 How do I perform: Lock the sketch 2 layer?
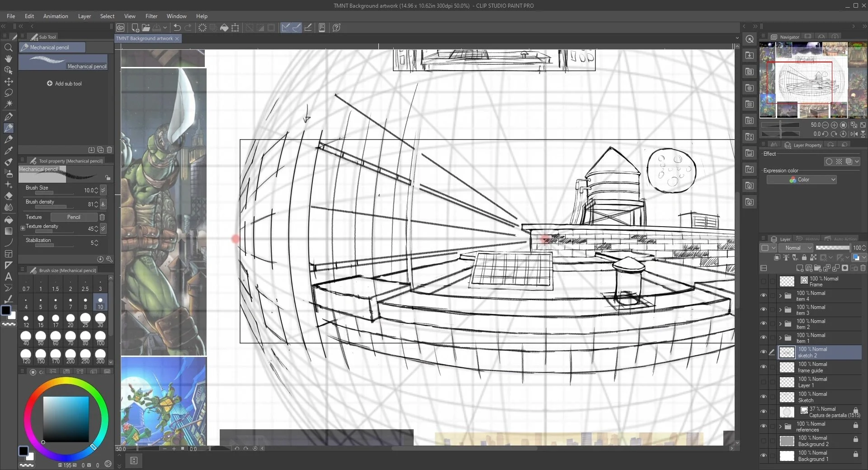coord(804,257)
